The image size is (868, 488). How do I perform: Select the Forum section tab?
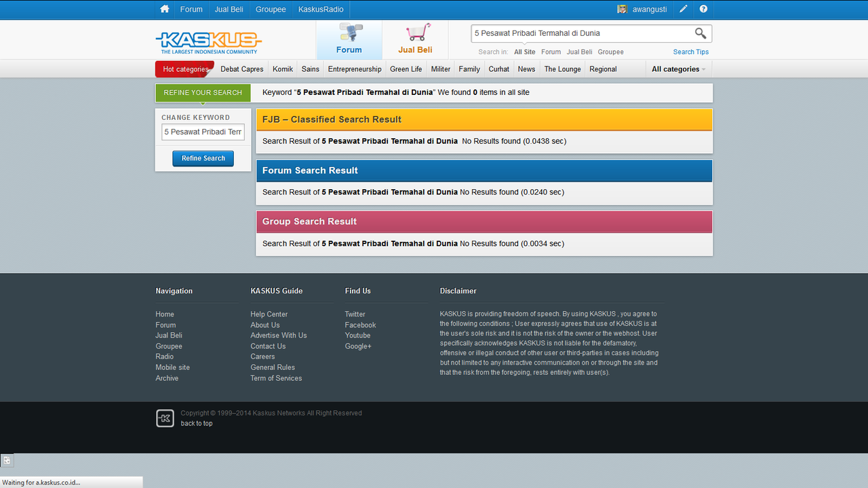tap(349, 40)
